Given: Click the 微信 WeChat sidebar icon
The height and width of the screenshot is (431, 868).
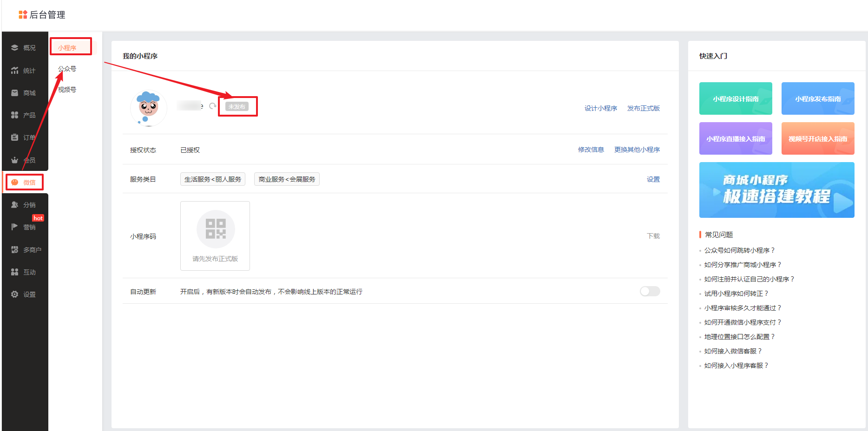Looking at the screenshot, I should 15,183.
